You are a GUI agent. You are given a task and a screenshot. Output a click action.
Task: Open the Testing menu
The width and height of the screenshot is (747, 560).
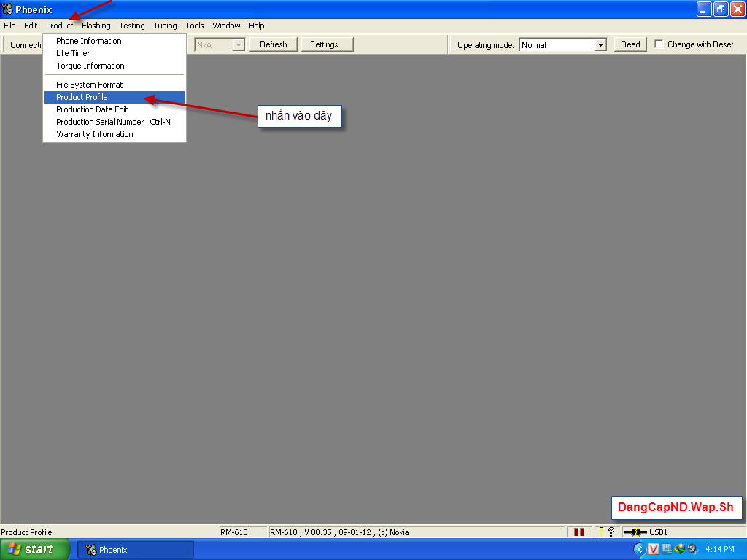coord(132,26)
